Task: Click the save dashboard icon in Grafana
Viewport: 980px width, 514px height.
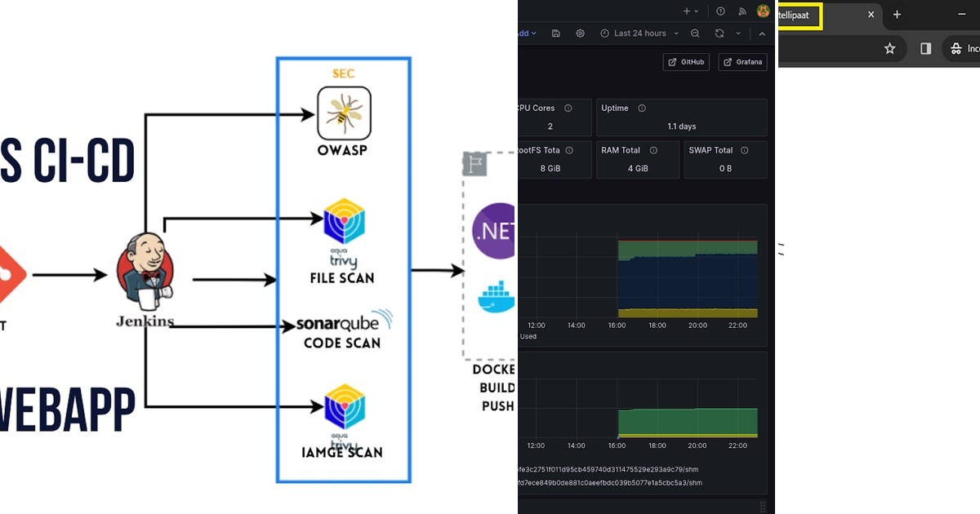Action: (557, 33)
